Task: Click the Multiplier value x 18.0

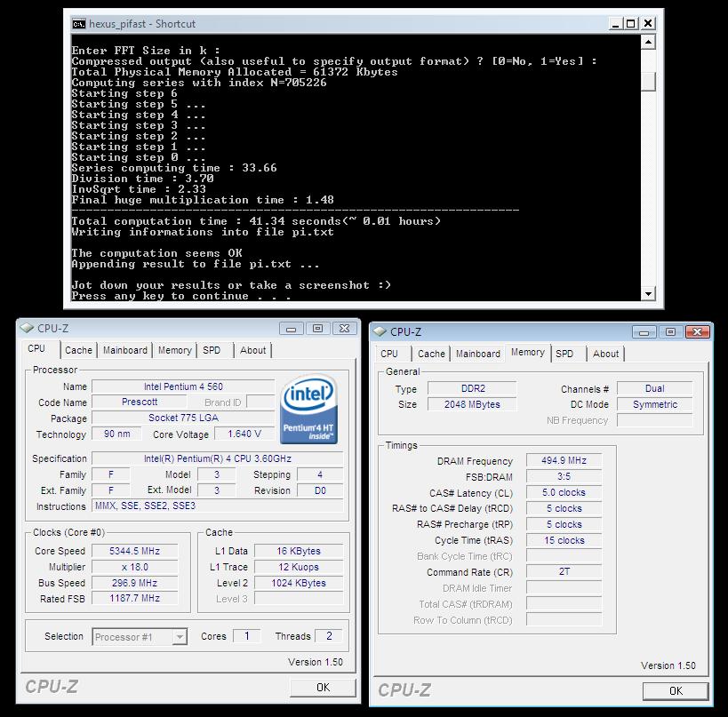Action: click(134, 567)
